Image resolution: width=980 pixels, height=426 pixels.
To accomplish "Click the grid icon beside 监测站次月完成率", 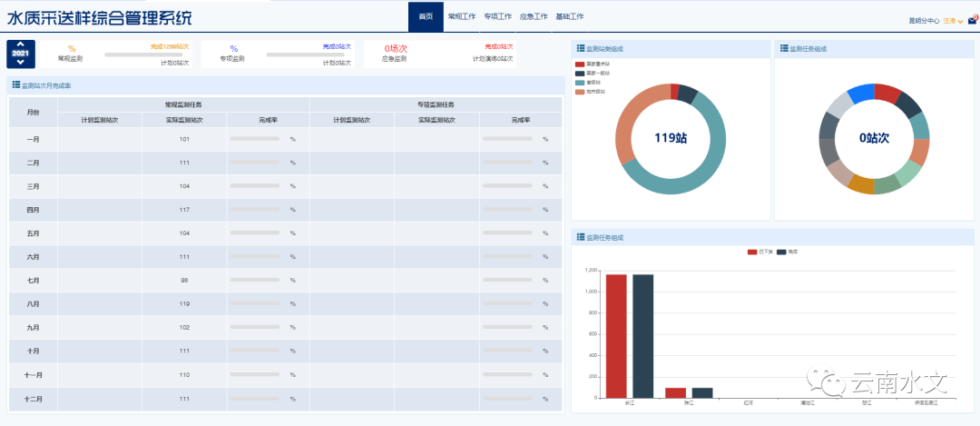I will (x=15, y=84).
